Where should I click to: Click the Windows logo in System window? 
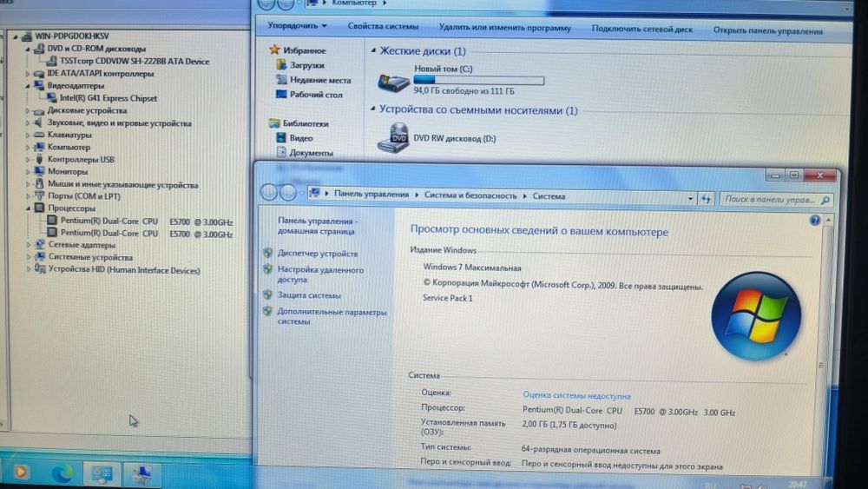[x=756, y=316]
